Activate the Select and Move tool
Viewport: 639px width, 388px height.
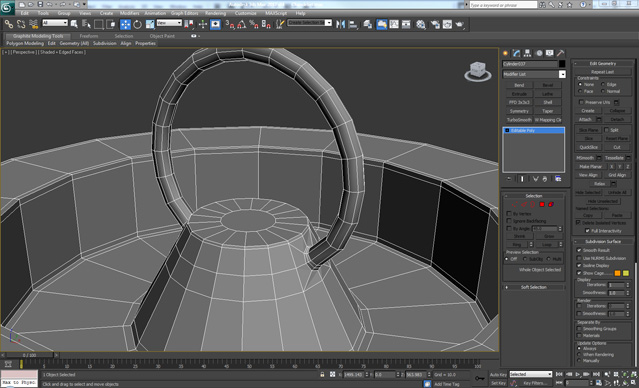[x=126, y=24]
